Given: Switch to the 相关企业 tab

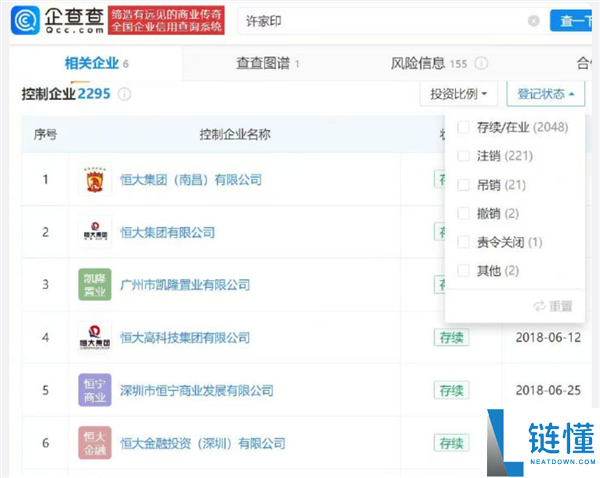Looking at the screenshot, I should coord(96,63).
